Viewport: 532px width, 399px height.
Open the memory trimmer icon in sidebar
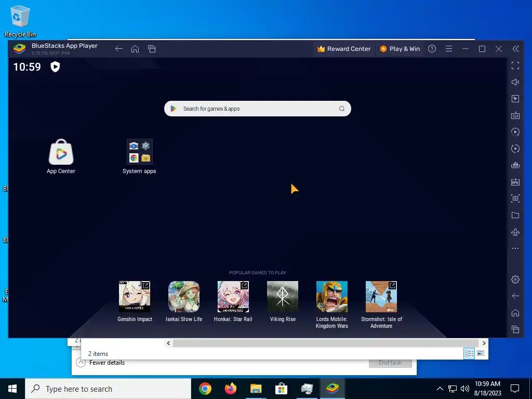click(515, 165)
